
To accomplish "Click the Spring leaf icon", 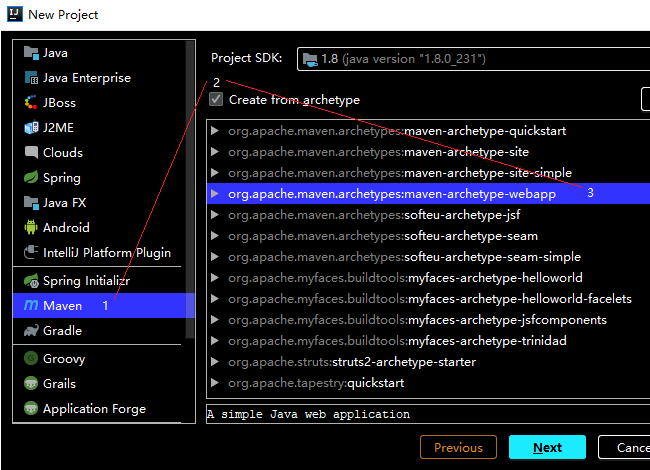I will click(x=31, y=177).
